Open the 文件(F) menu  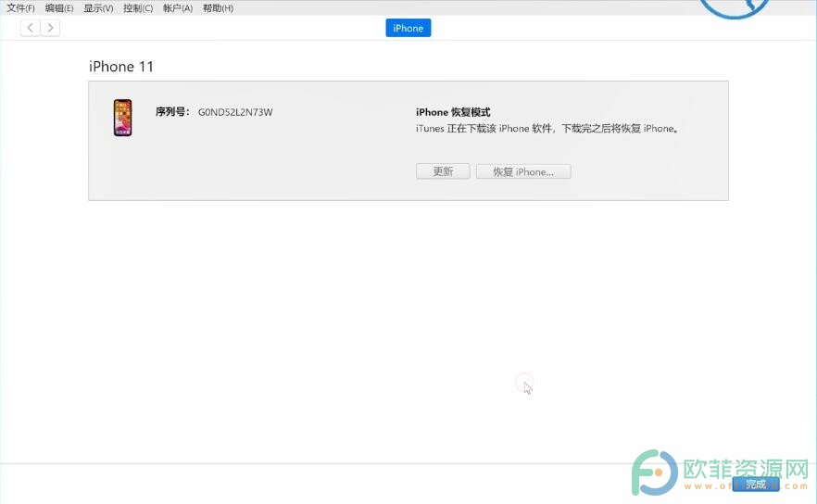pyautogui.click(x=20, y=8)
